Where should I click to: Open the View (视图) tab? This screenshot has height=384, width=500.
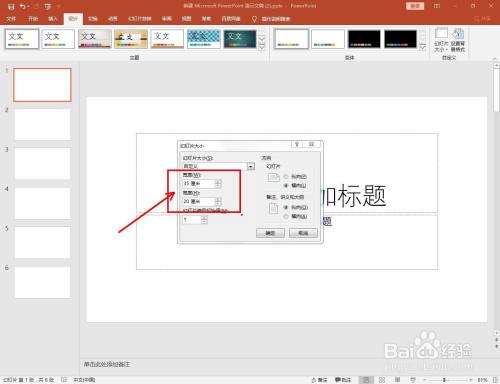[186, 19]
